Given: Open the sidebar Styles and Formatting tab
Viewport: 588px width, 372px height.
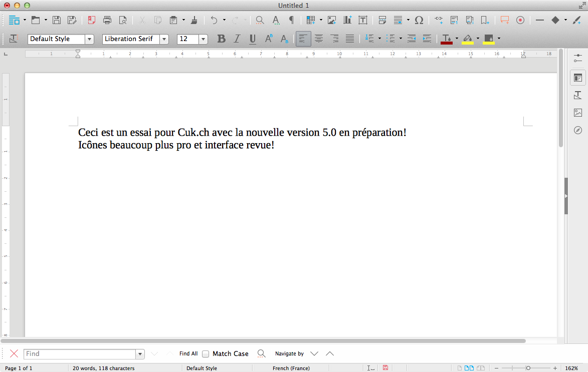Looking at the screenshot, I should [x=578, y=95].
